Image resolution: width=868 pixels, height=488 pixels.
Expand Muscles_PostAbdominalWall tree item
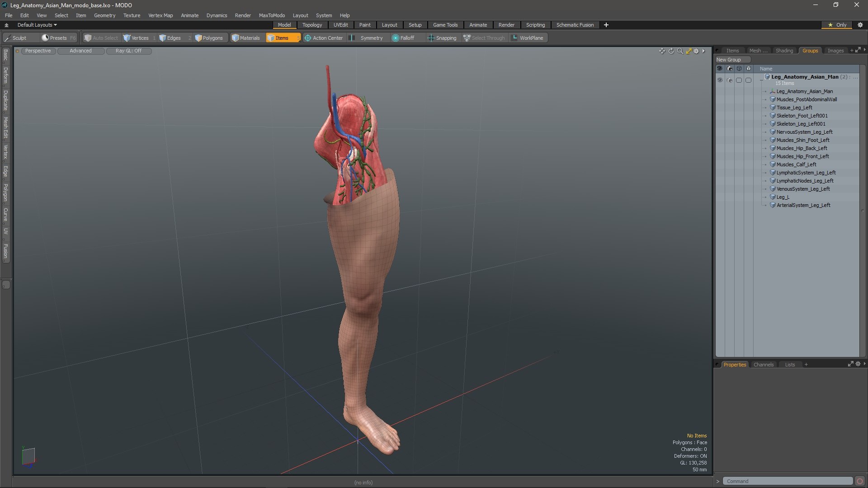765,99
